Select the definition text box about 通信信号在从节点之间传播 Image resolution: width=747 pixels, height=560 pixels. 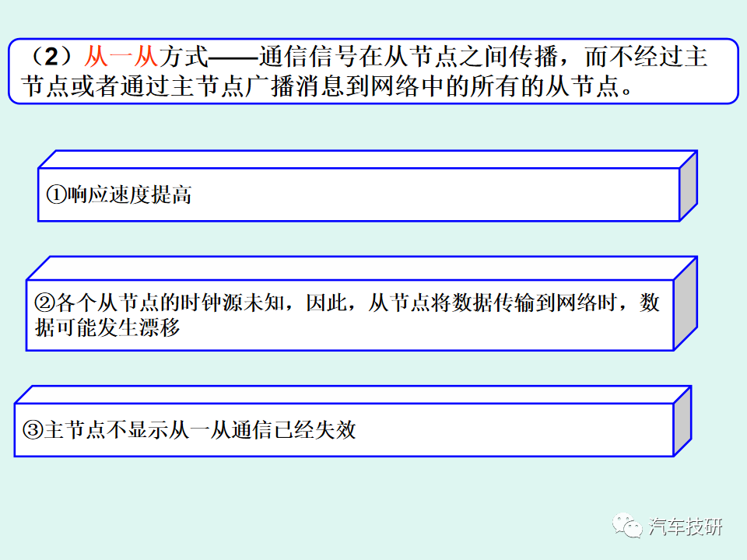(x=373, y=72)
